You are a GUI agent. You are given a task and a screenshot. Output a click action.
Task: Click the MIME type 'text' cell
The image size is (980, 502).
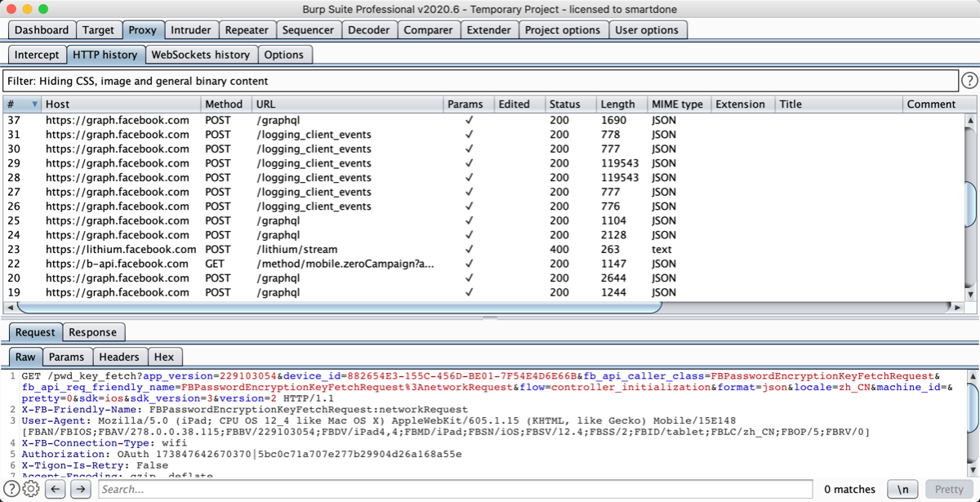[661, 250]
